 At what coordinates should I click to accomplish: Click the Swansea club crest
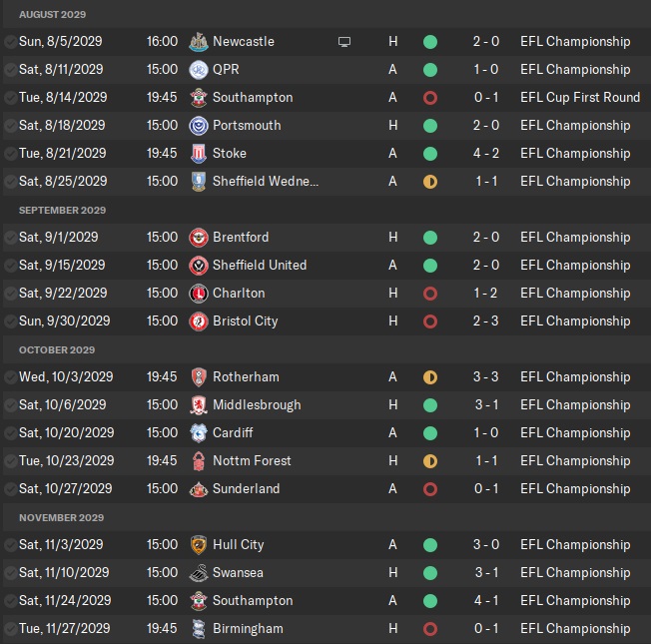[198, 573]
